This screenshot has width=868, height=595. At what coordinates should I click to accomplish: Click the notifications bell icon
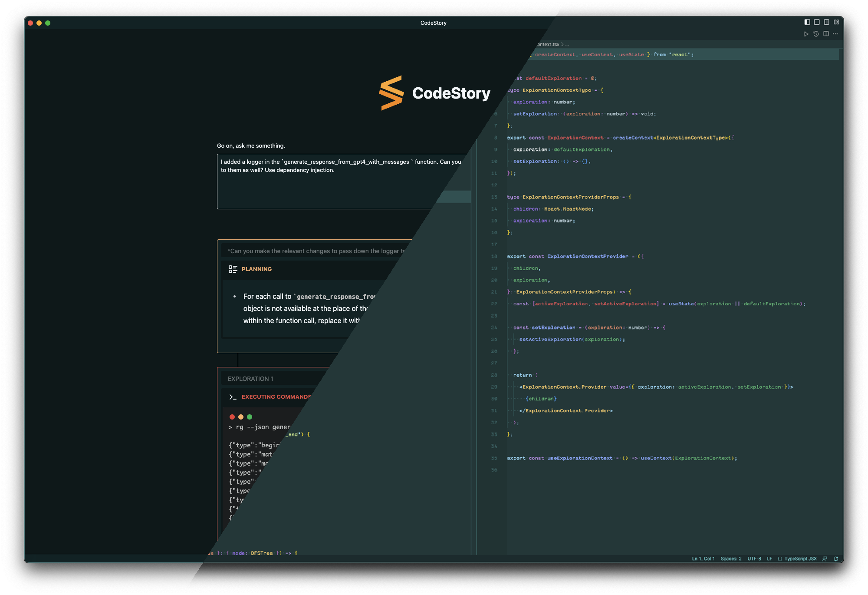836,559
